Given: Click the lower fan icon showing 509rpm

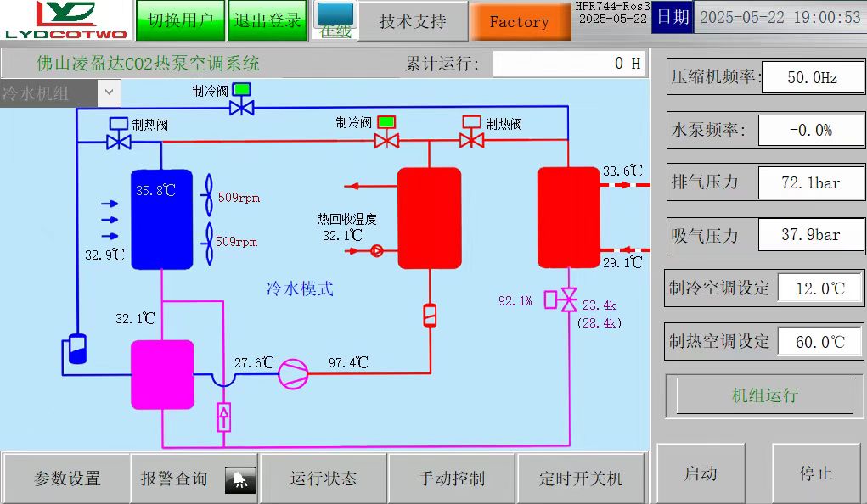Looking at the screenshot, I should click(209, 244).
